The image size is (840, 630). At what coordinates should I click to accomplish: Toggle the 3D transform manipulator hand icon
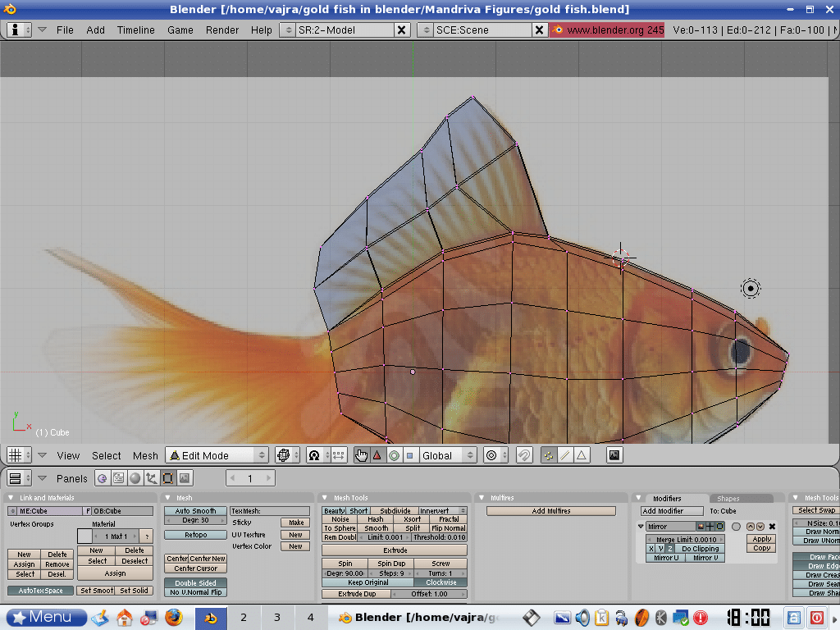pyautogui.click(x=362, y=455)
